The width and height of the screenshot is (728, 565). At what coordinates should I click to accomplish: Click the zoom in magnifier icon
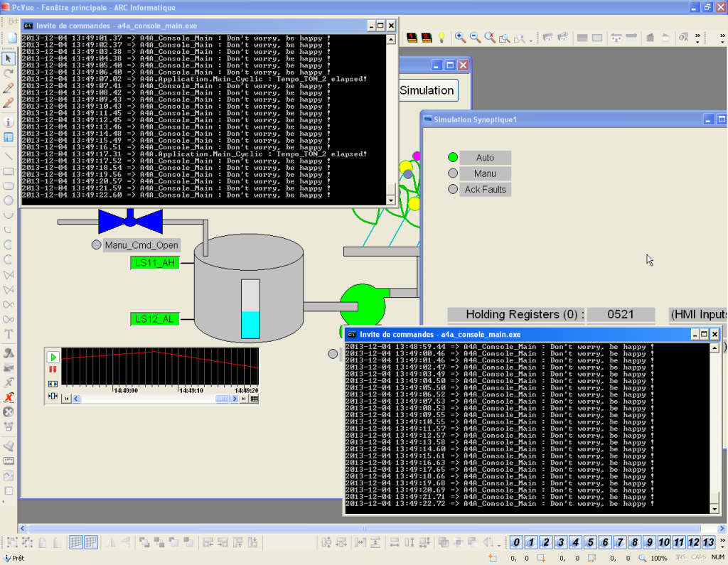[460, 38]
